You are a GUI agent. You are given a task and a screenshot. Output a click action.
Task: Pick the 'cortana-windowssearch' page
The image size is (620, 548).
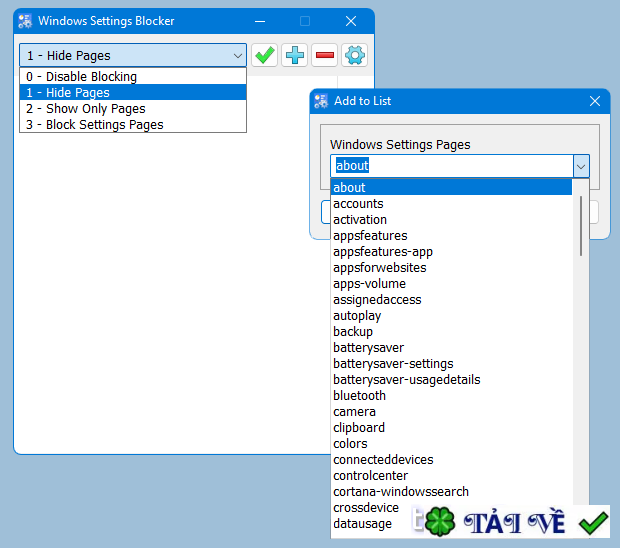(451, 491)
